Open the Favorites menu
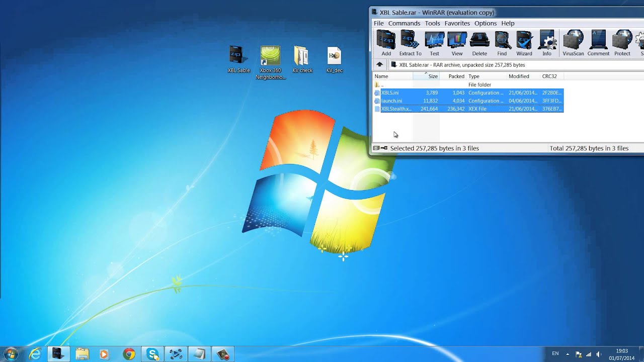 (x=457, y=23)
